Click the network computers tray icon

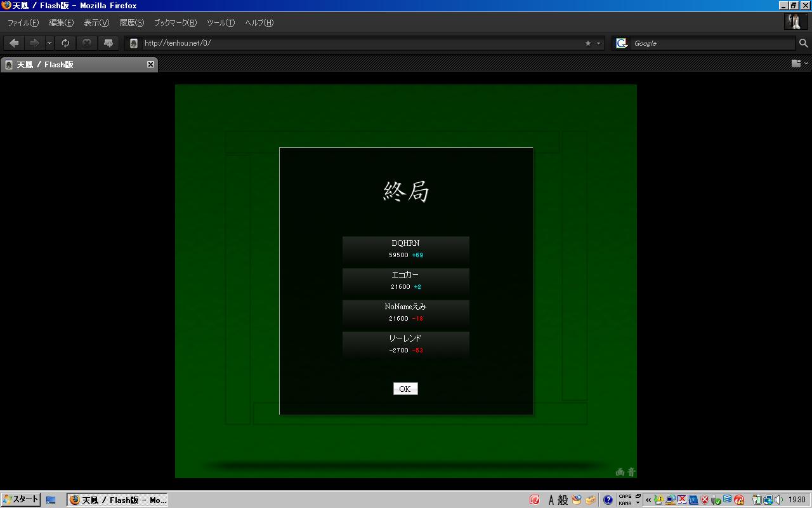[x=671, y=500]
